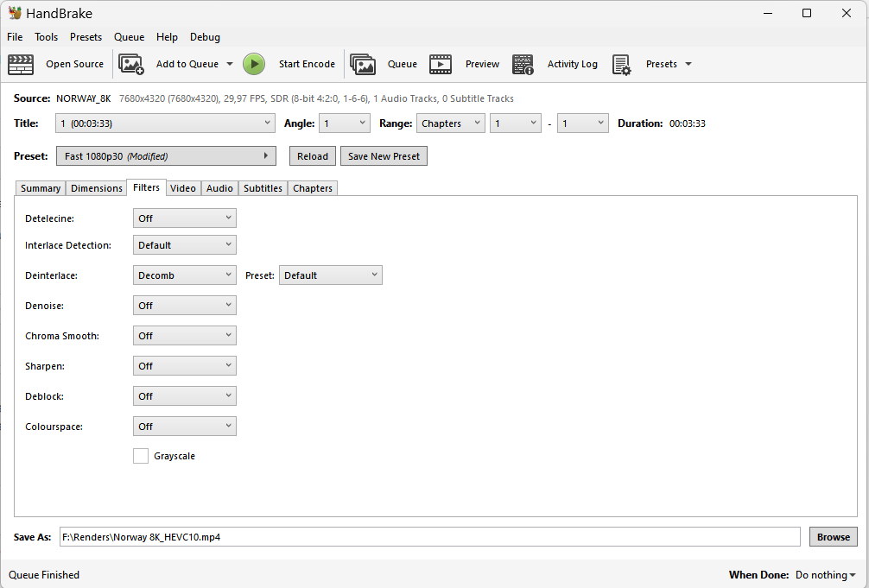
Task: Minimize the HandBrake window
Action: click(768, 13)
